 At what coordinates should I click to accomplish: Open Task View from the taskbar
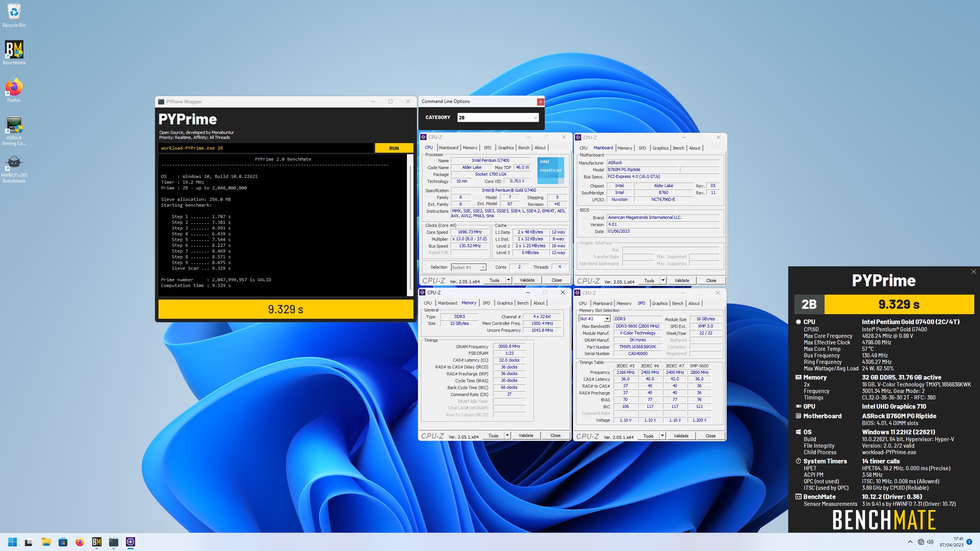pyautogui.click(x=29, y=542)
